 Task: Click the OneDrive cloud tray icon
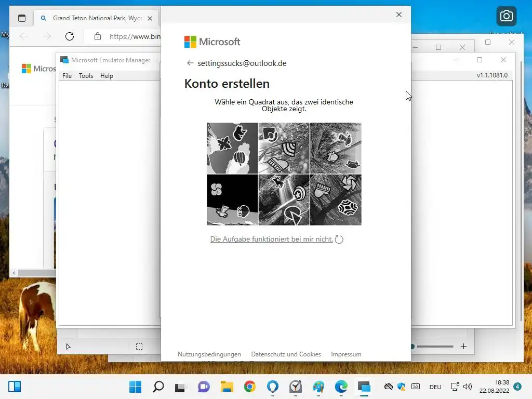pyautogui.click(x=389, y=387)
